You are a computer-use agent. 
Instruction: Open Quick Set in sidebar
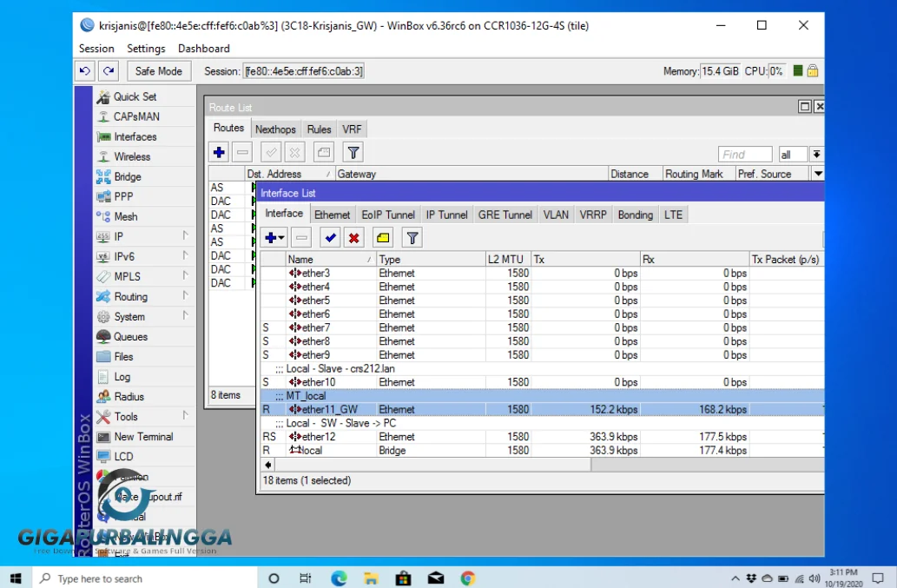point(135,96)
